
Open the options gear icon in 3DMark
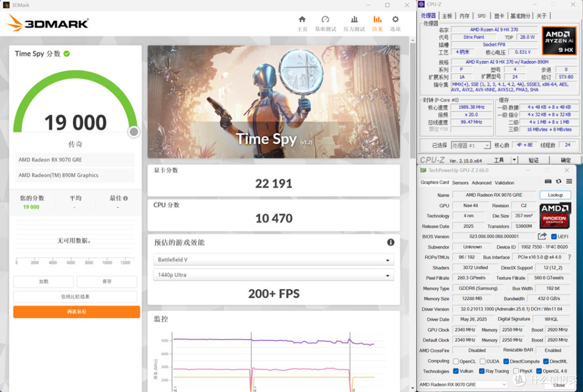(x=395, y=19)
